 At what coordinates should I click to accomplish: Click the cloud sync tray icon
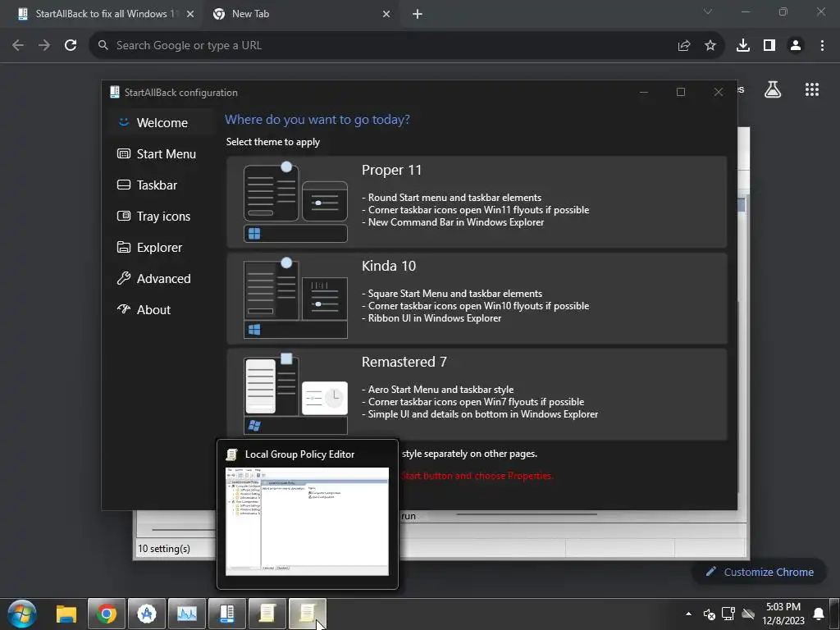[748, 614]
